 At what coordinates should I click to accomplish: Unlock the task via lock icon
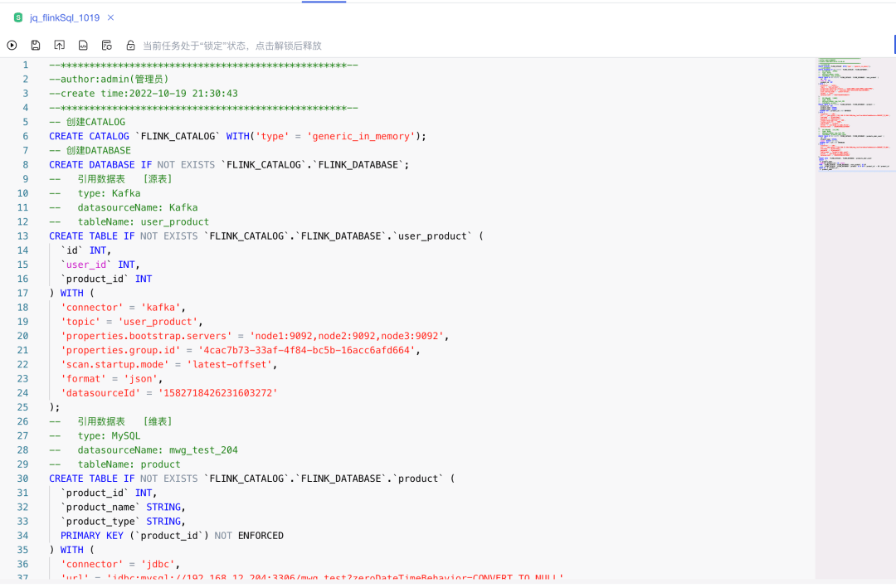coord(130,46)
